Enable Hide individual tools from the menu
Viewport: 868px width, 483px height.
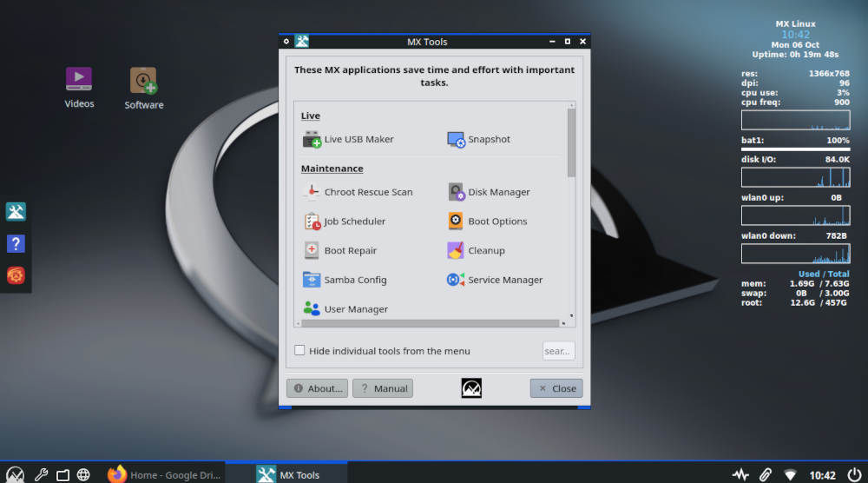coord(299,351)
